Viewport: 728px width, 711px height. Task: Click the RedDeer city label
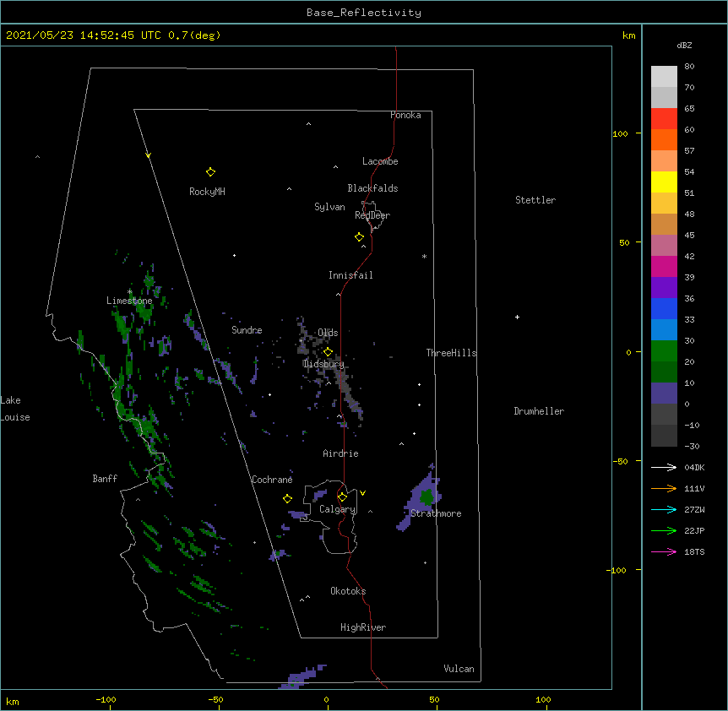(x=372, y=215)
